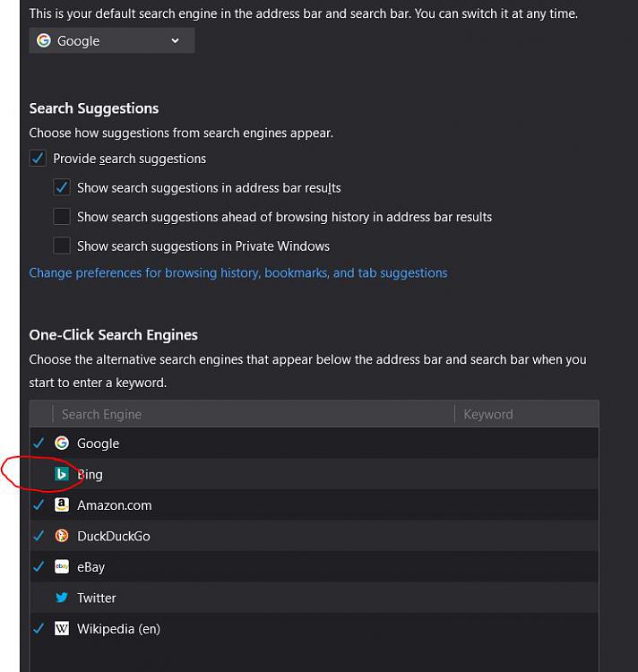Click the dropdown chevron arrow beside Google
This screenshot has width=638, height=672.
coord(175,40)
